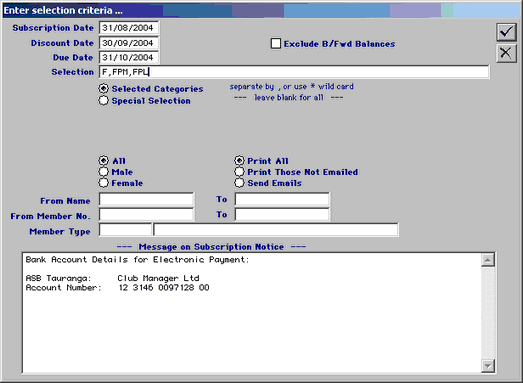
Task: Tick Exclude B/Fwd Balances checkbox
Action: pyautogui.click(x=276, y=43)
